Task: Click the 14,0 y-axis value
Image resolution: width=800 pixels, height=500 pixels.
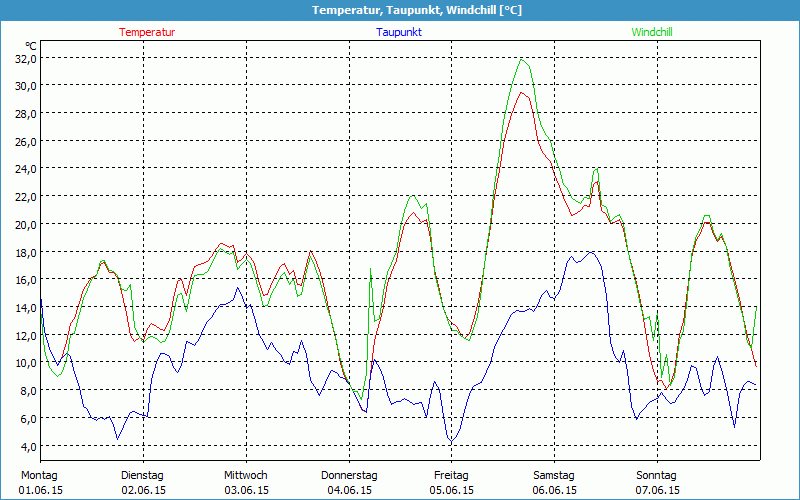Action: pyautogui.click(x=26, y=308)
